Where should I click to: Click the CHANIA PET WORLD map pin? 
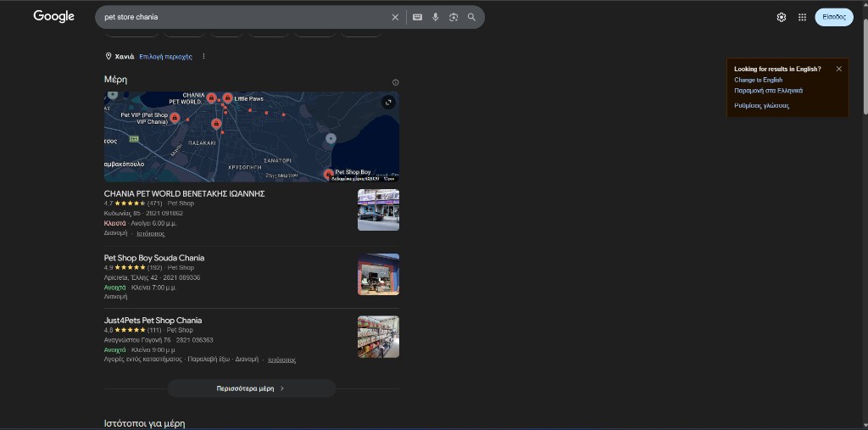[x=211, y=98]
